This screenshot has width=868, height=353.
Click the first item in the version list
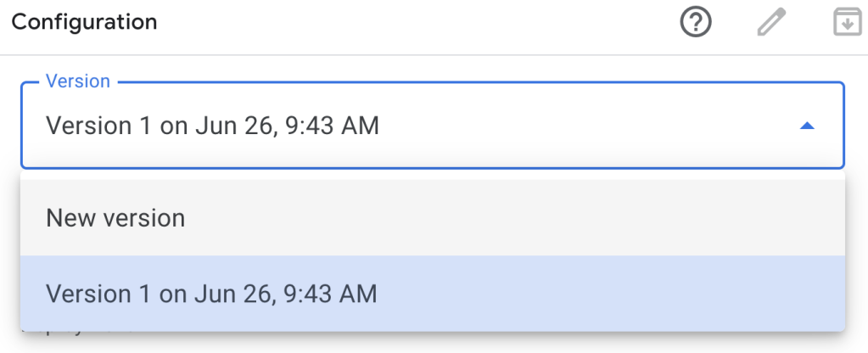tap(433, 217)
